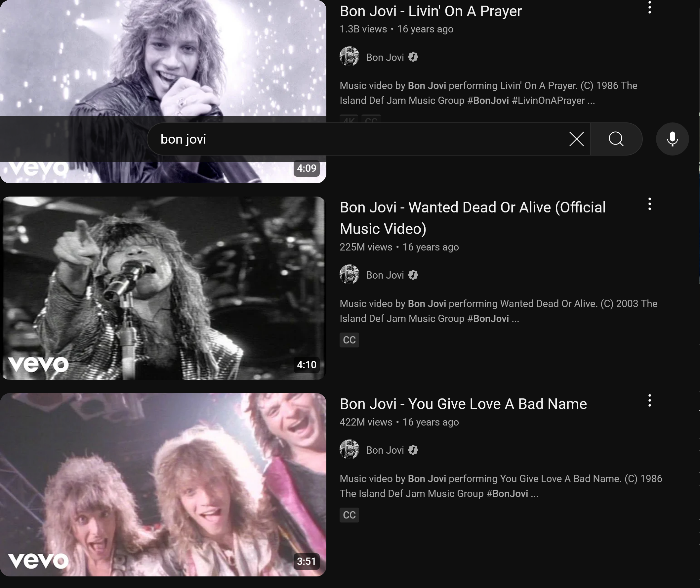Click Bon Jovi channel avatar under You Give Love A Bad Name
700x588 pixels.
349,449
